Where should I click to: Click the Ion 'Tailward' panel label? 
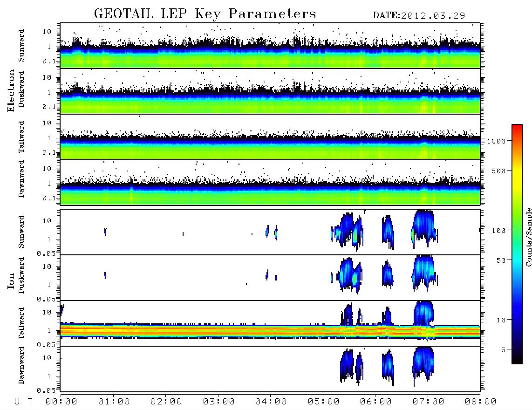pos(21,323)
